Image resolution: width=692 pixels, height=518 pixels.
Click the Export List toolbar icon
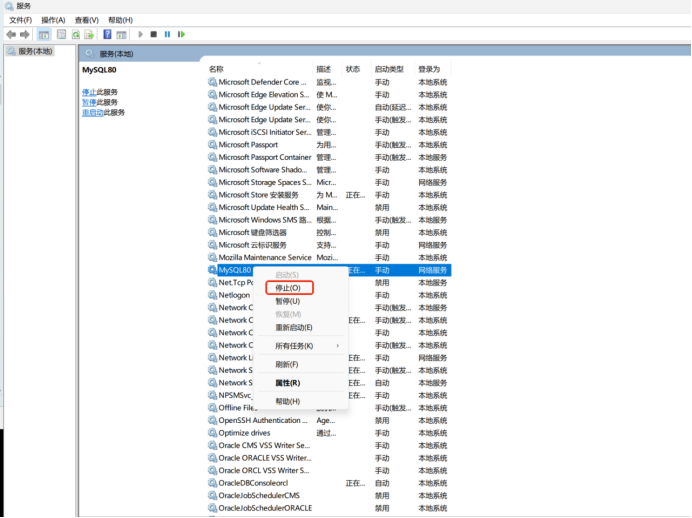click(89, 34)
